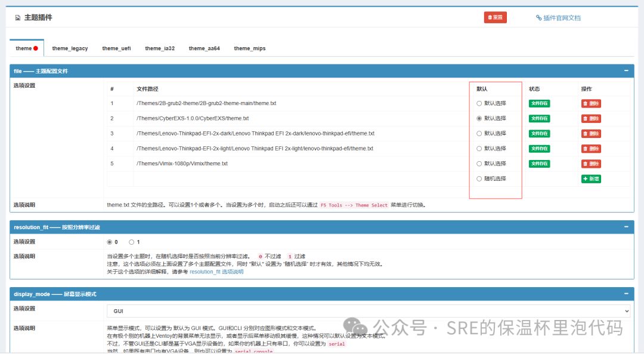
Task: Click the red dot indicator on the theme tab
Action: click(x=35, y=48)
